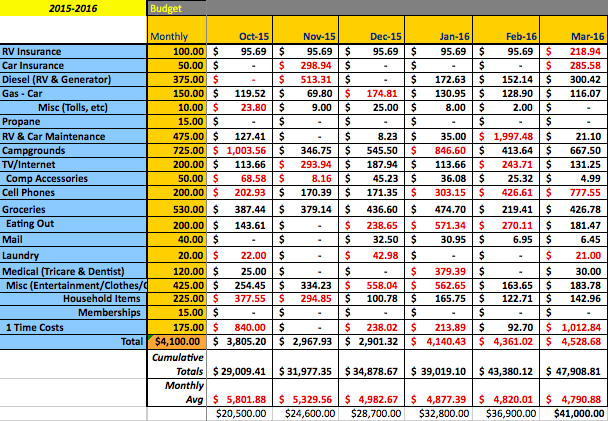
Task: Select monthly average 4,790.88
Action: point(574,392)
